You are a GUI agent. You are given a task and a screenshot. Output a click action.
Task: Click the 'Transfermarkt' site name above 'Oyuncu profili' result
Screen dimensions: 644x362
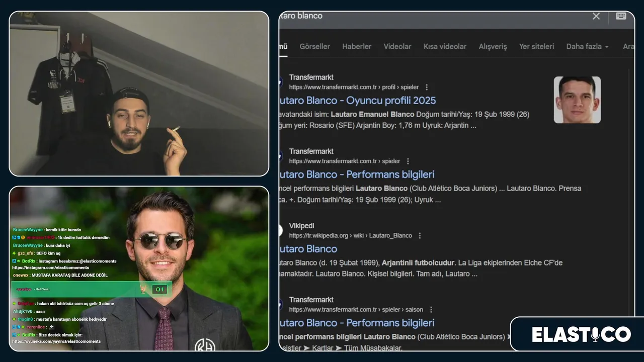click(311, 77)
